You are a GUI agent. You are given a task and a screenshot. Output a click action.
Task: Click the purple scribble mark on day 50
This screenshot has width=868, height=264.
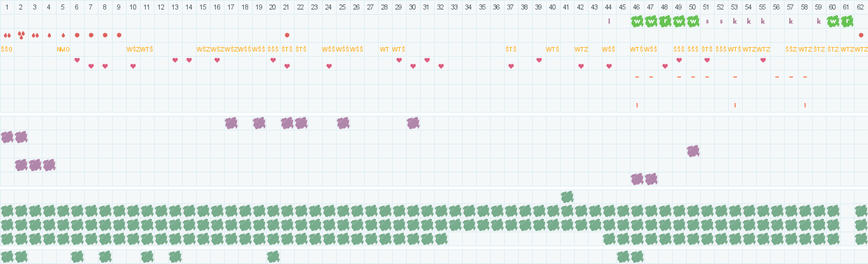(x=693, y=151)
